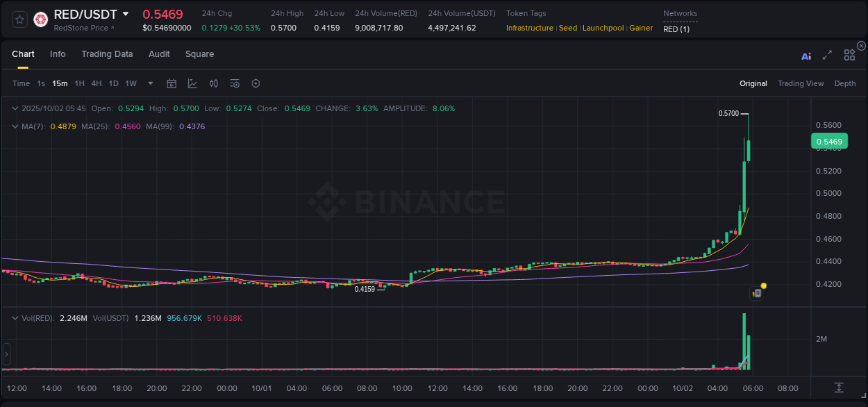This screenshot has width=868, height=407.
Task: Collapse the MA indicator row chevron
Action: click(x=15, y=126)
